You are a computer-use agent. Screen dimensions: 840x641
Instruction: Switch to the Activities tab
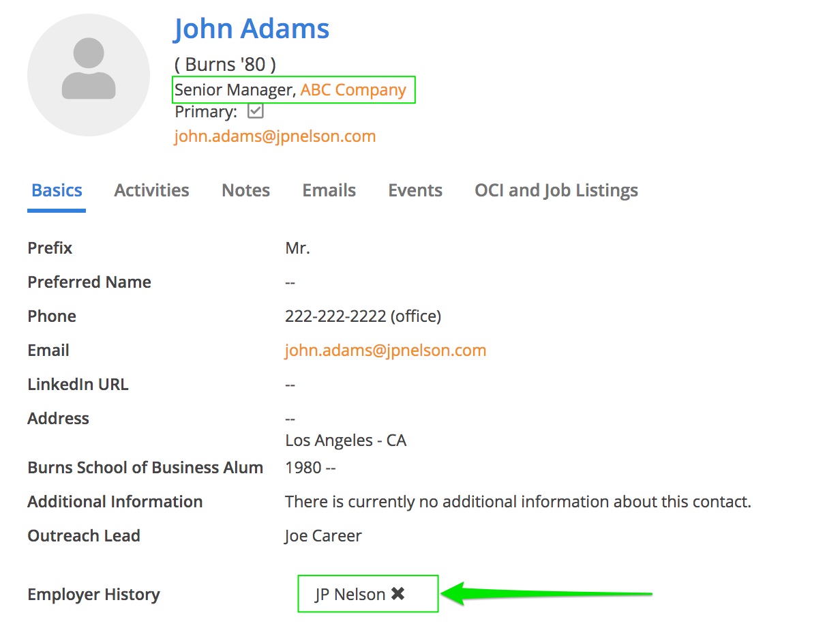(x=151, y=190)
